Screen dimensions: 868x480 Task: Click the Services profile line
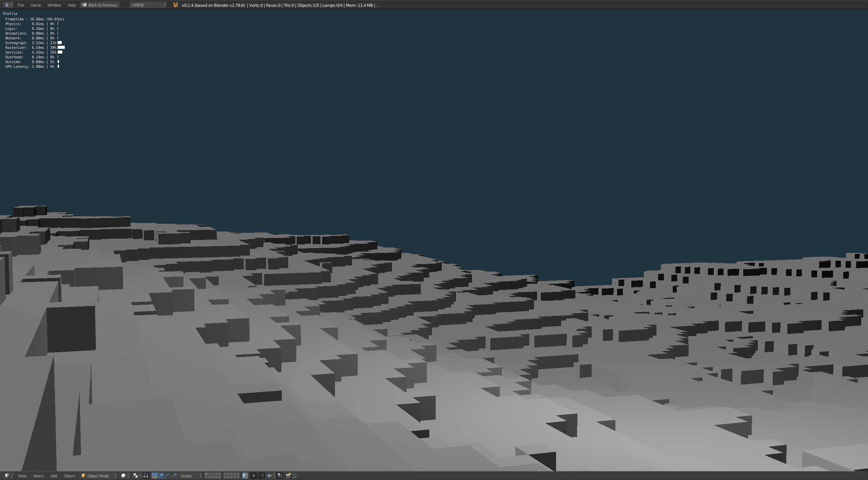click(34, 53)
